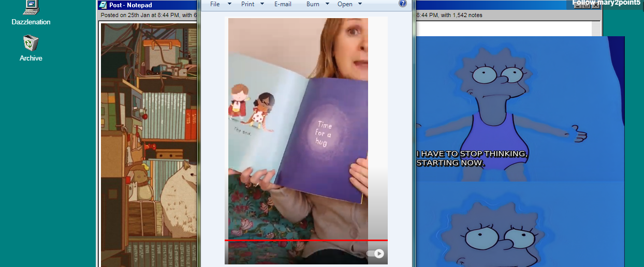The height and width of the screenshot is (267, 644).
Task: Open the Burn menu in photo viewer
Action: coord(313,4)
